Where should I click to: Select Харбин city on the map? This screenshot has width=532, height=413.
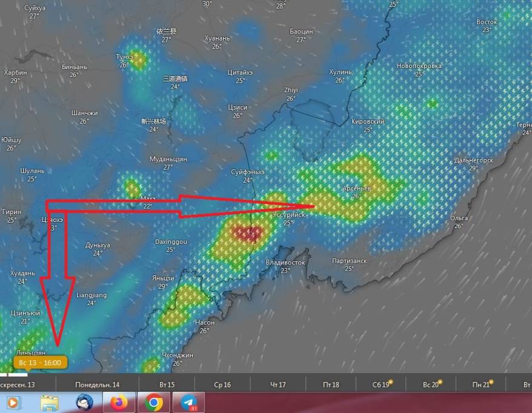coord(15,72)
